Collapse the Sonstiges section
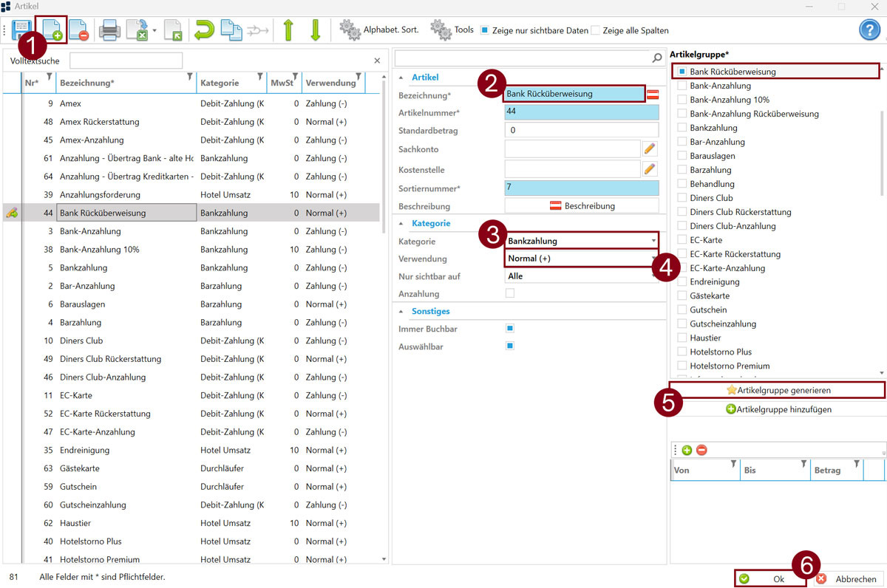This screenshot has width=887, height=588. click(x=402, y=312)
